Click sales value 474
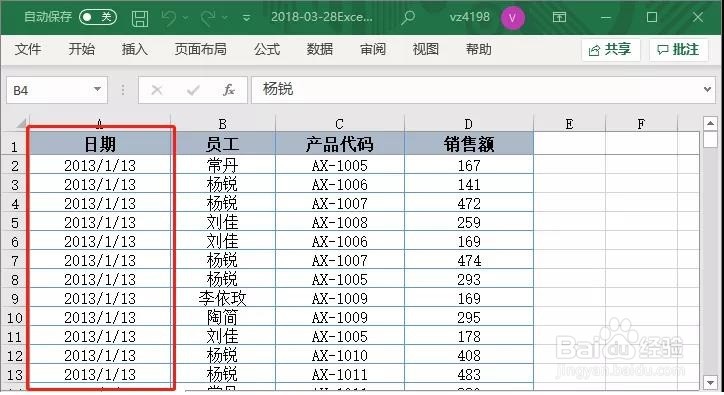Screen dimensions: 724x395 click(x=469, y=261)
